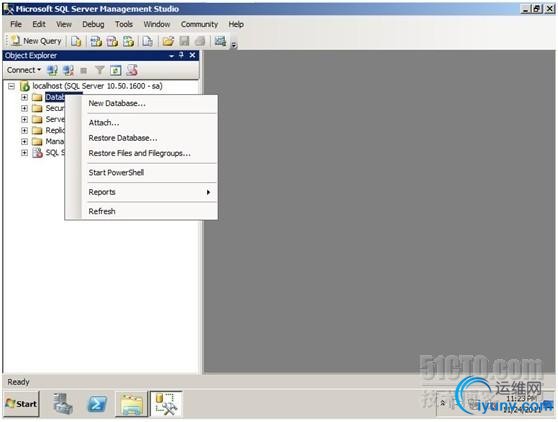Expand the SQL Server Agent node
Screen dimensions: 558x422
click(x=24, y=153)
